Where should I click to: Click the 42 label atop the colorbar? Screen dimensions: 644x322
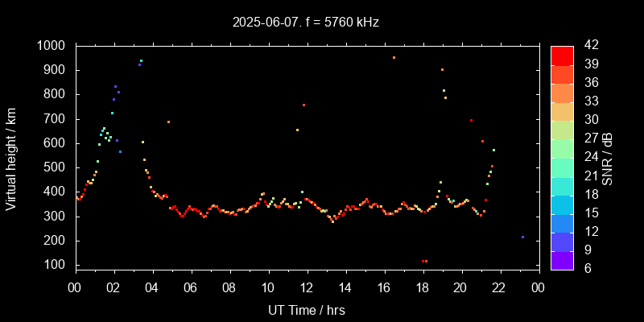(589, 46)
